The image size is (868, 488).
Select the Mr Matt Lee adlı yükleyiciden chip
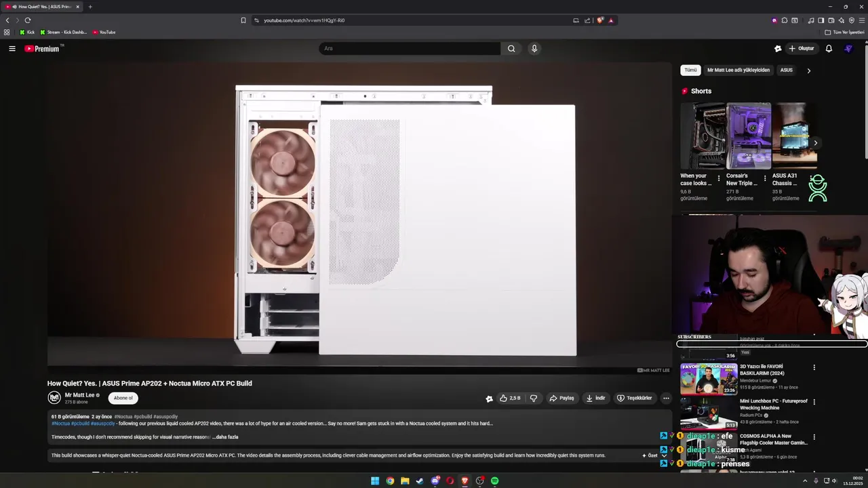[x=738, y=70]
